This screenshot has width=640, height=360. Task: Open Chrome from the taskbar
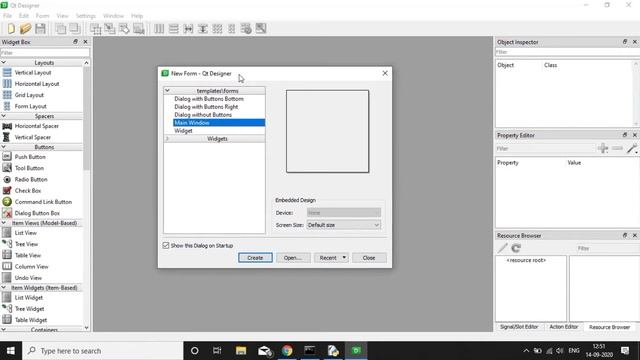pyautogui.click(x=287, y=351)
